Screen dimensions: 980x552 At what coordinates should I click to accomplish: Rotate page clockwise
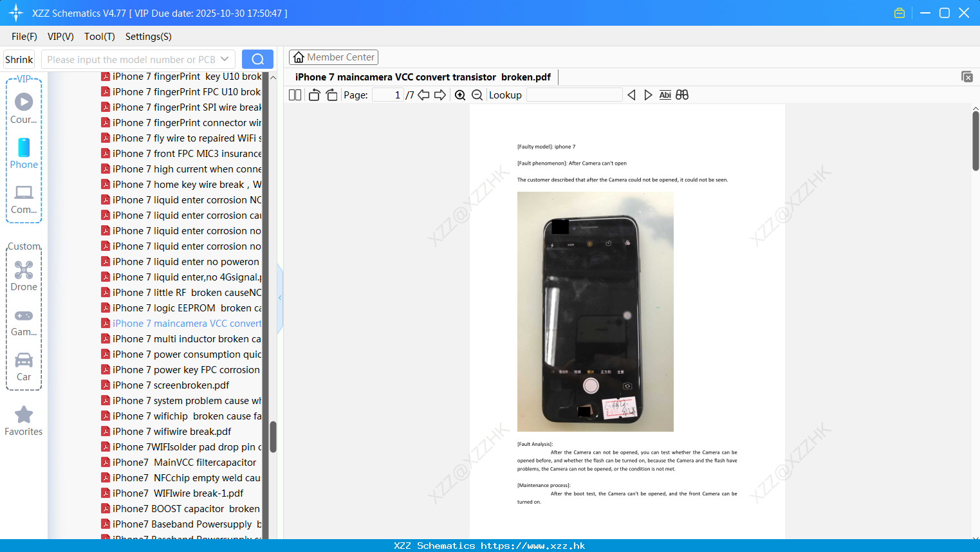pos(331,95)
